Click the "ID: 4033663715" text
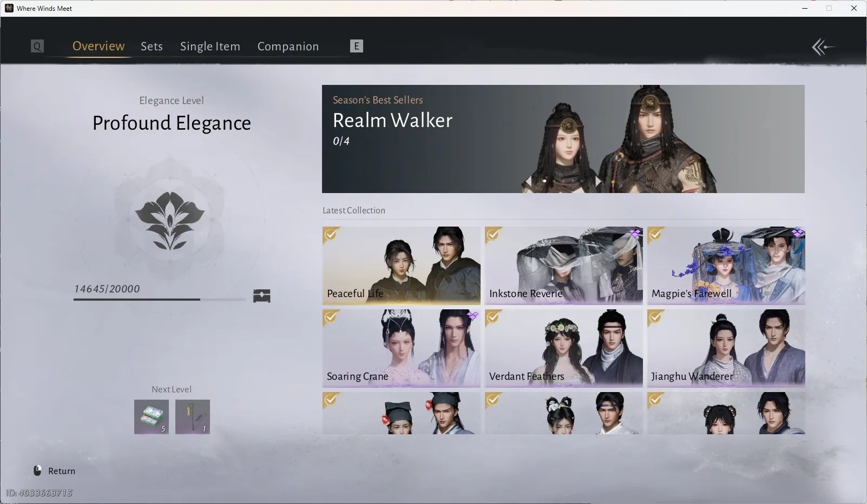 (39, 493)
